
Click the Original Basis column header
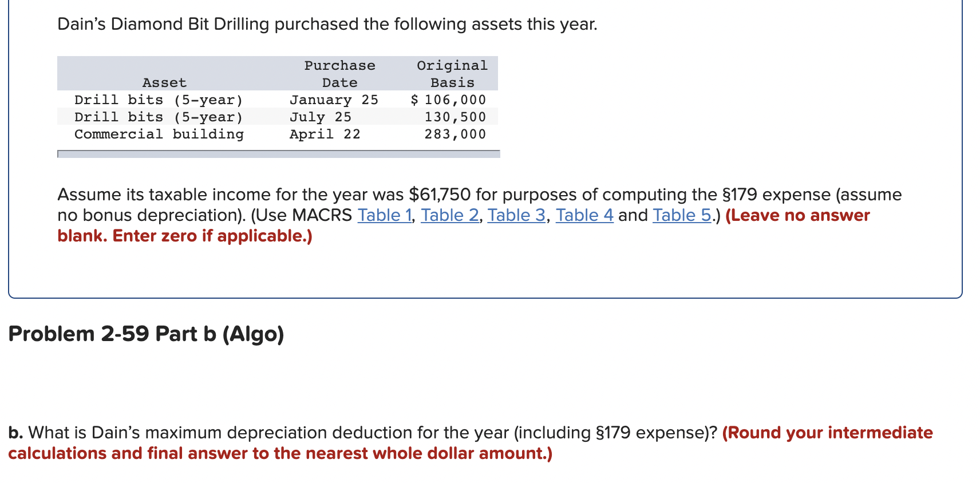[452, 74]
